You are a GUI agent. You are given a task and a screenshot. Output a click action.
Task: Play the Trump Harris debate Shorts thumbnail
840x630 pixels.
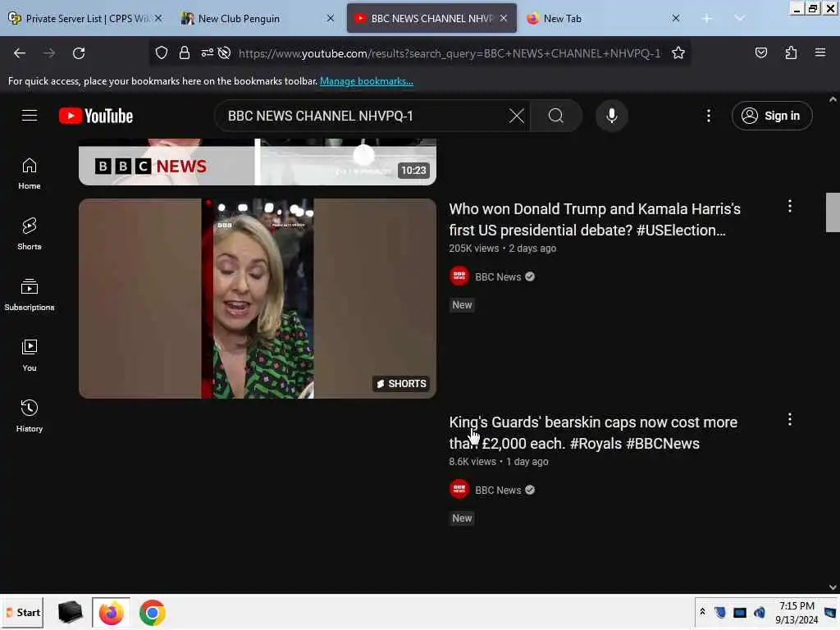tap(258, 299)
